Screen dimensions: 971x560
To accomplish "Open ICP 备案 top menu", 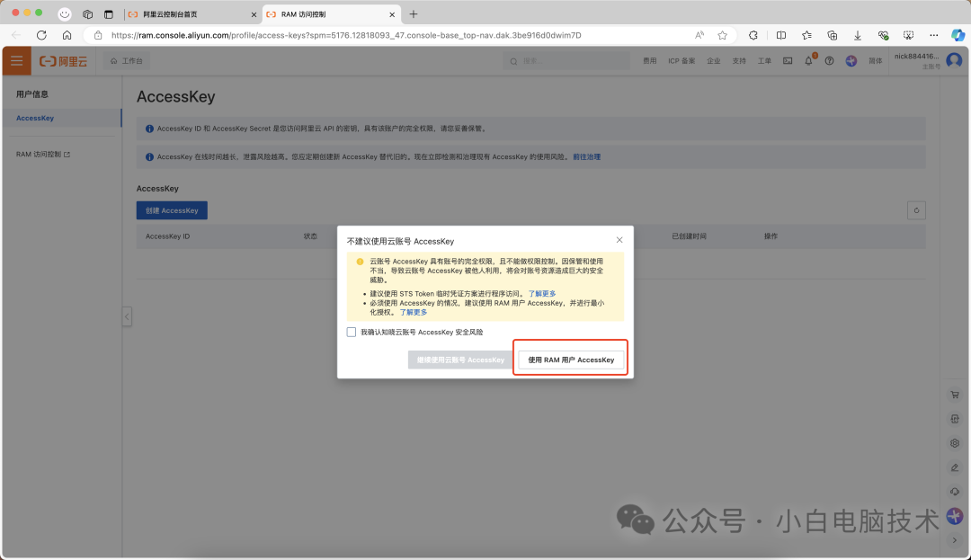I will coord(681,60).
